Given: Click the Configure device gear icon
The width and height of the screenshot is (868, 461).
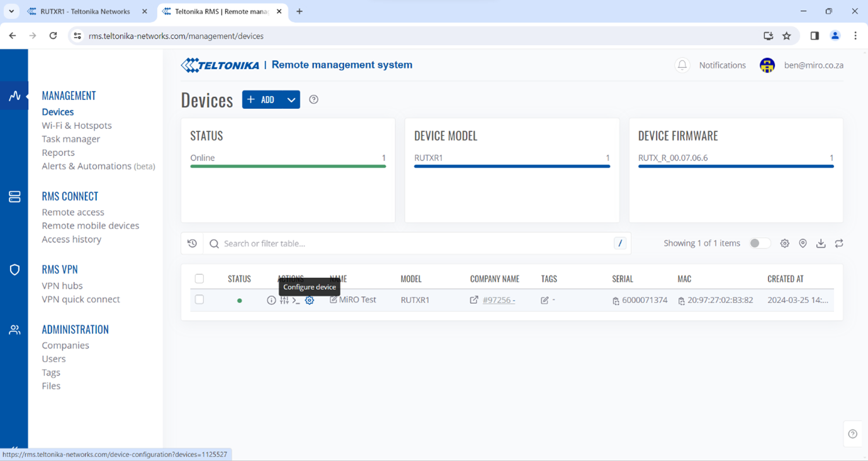Looking at the screenshot, I should 309,301.
